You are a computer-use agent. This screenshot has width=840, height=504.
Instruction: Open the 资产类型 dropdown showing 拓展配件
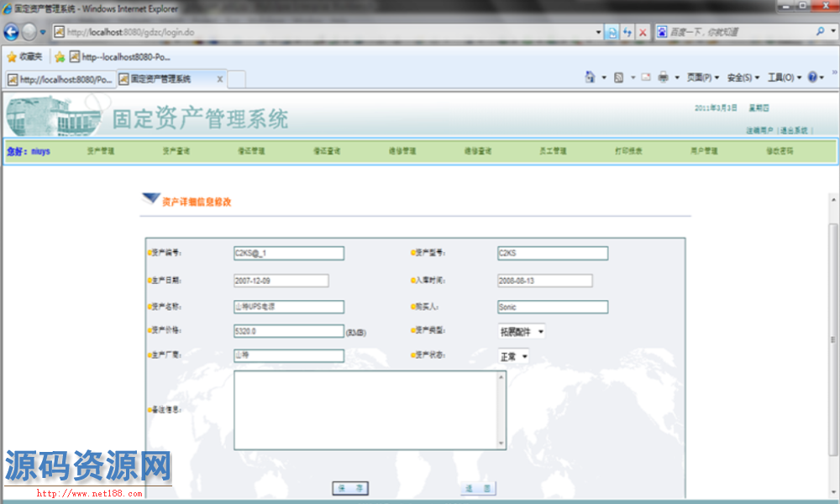[522, 332]
